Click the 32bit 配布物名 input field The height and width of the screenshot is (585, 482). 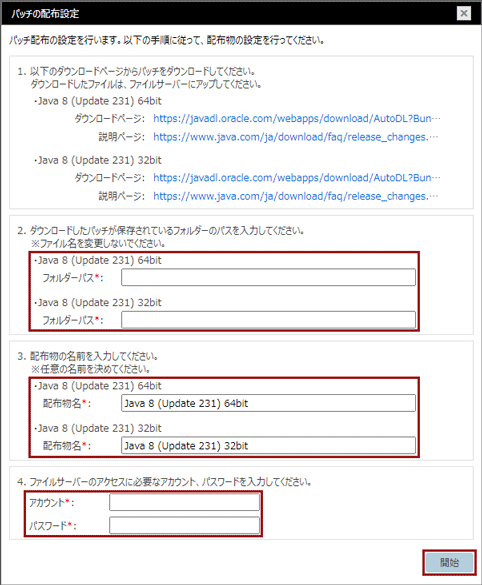pos(268,445)
